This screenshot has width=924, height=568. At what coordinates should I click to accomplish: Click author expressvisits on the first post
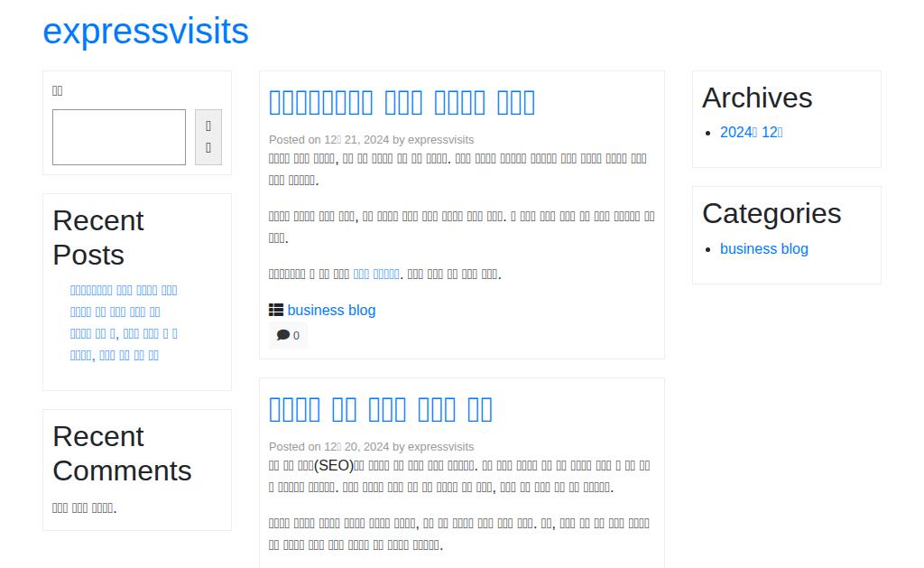coord(440,139)
